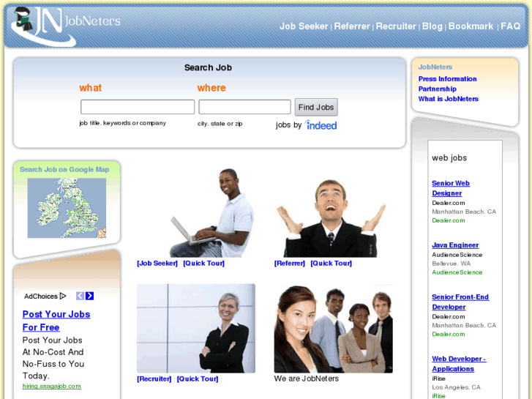Open Post Your Jobs For Free ad

click(x=56, y=321)
